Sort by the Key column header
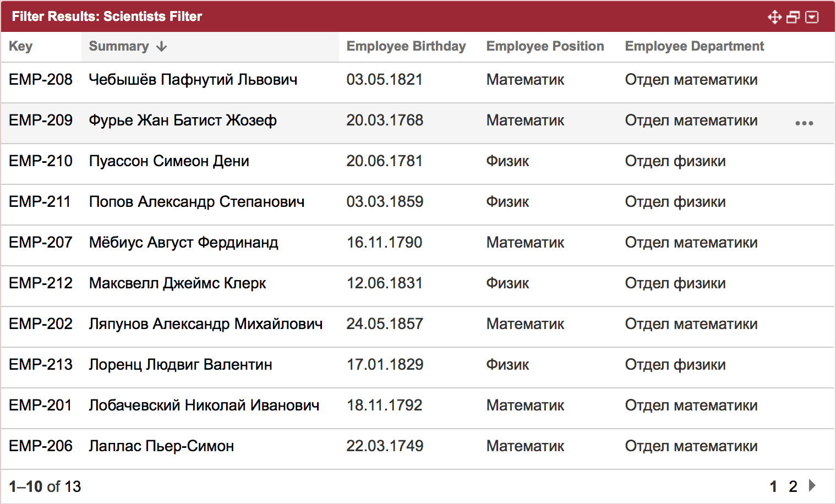 click(20, 46)
